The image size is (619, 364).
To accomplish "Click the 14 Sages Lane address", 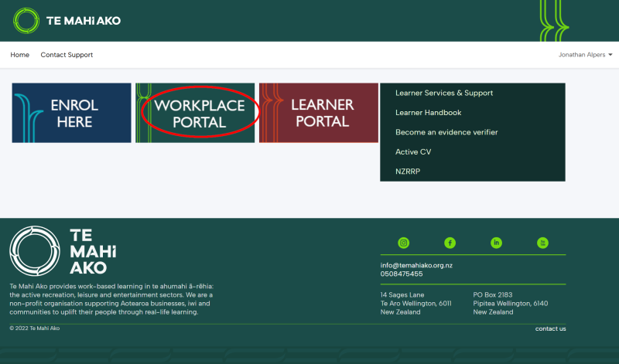I will [x=416, y=303].
